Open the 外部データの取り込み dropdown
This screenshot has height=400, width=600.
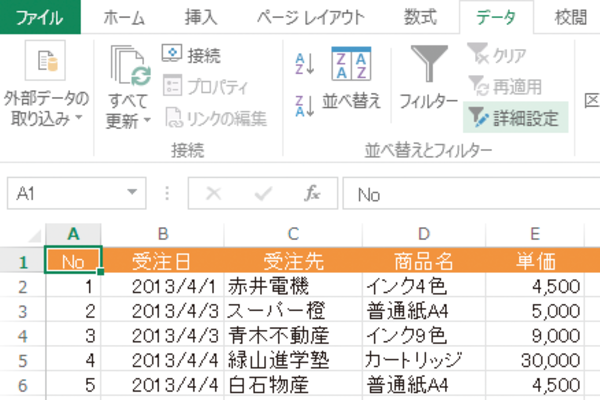click(x=79, y=117)
